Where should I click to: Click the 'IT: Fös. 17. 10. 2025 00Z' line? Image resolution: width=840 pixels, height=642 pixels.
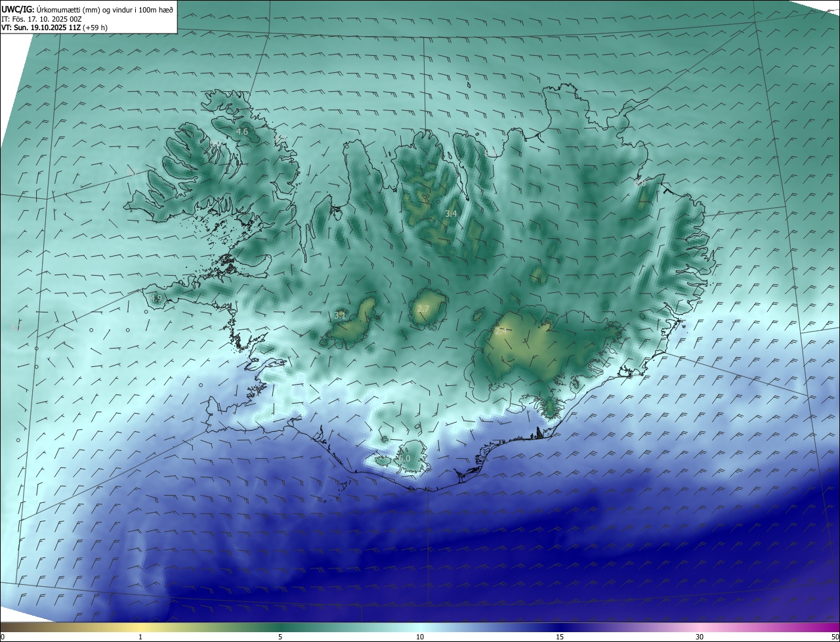(43, 19)
